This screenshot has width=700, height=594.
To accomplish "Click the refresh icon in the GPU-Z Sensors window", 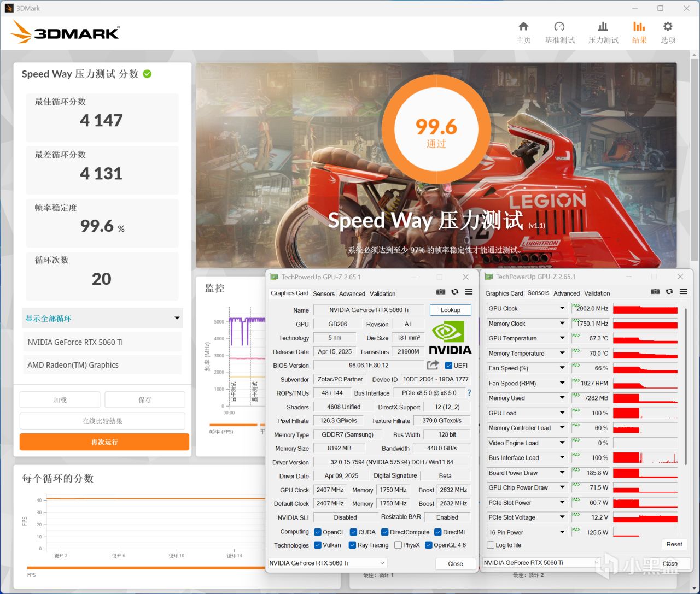I will point(669,292).
